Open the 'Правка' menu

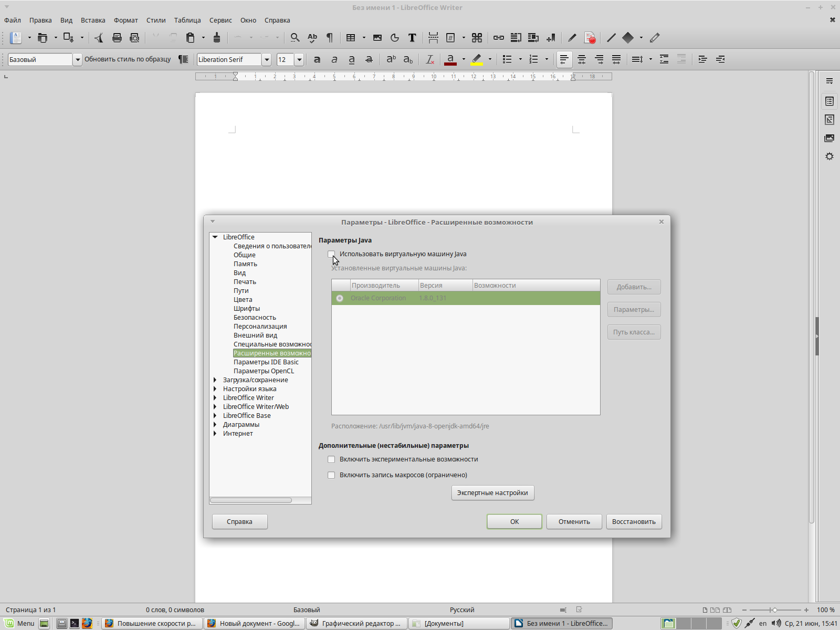tap(40, 20)
